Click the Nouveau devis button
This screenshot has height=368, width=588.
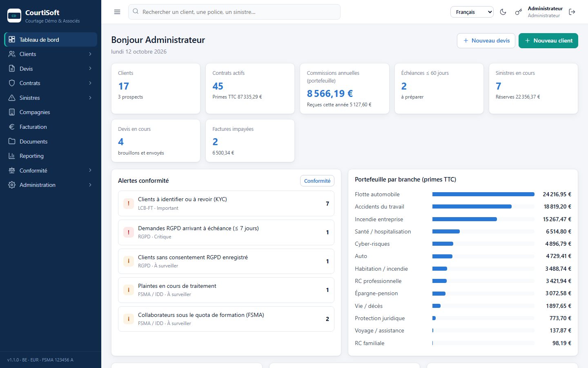click(486, 40)
